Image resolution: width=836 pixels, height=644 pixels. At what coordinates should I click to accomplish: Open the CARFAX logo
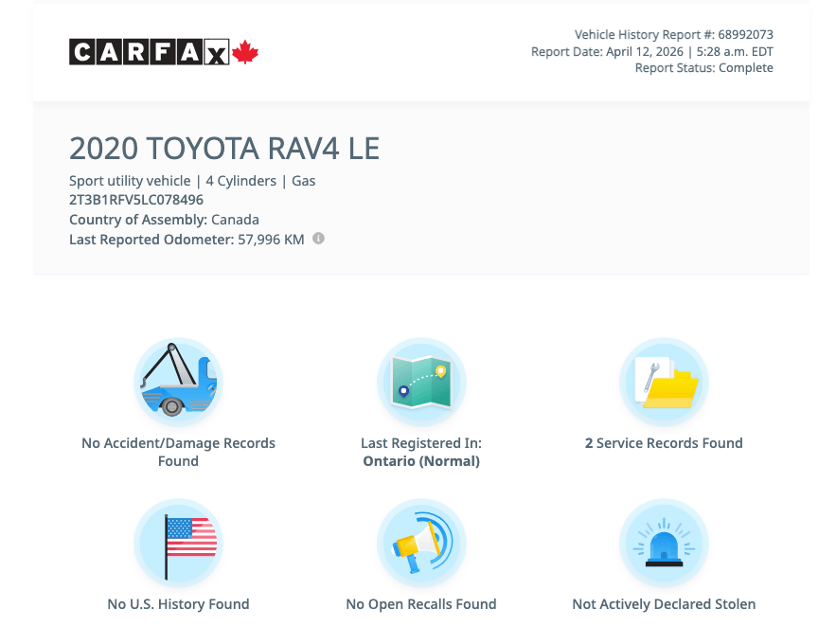coord(150,52)
